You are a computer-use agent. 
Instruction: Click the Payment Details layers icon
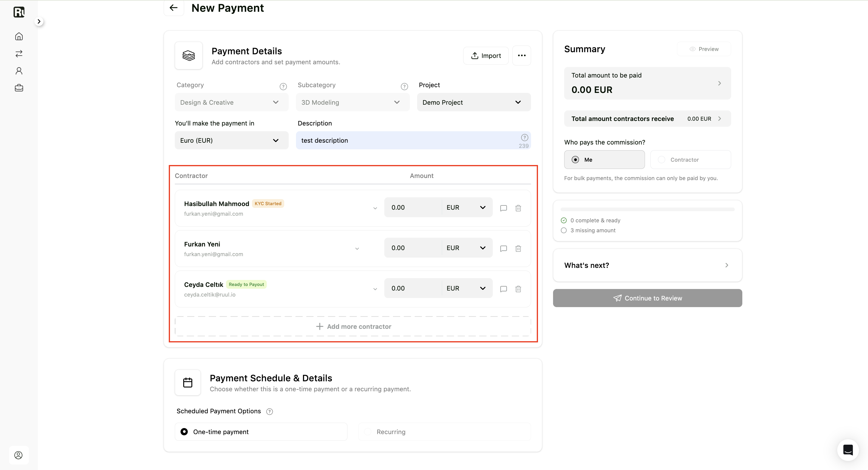click(x=189, y=56)
